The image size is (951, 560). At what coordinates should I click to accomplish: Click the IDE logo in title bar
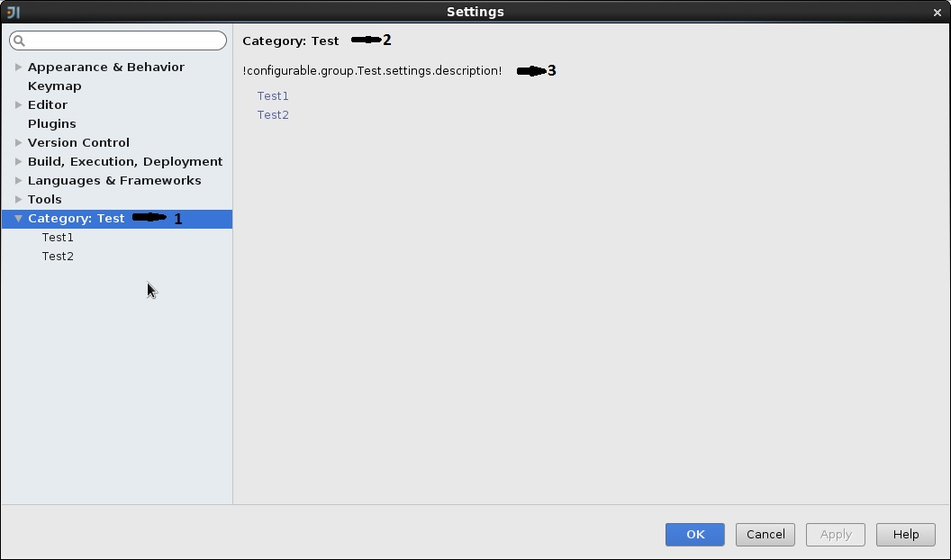click(x=14, y=12)
